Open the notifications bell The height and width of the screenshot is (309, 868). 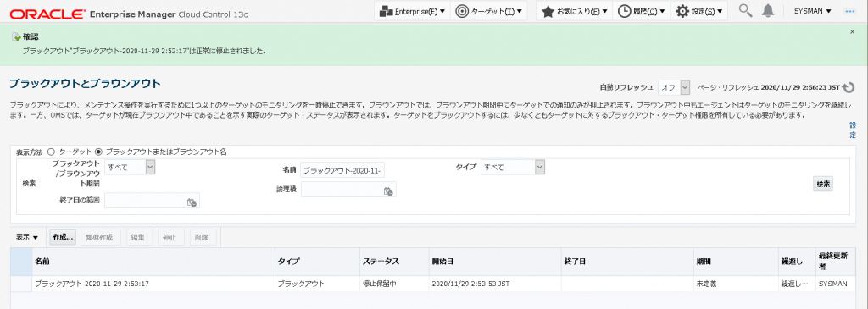[768, 11]
